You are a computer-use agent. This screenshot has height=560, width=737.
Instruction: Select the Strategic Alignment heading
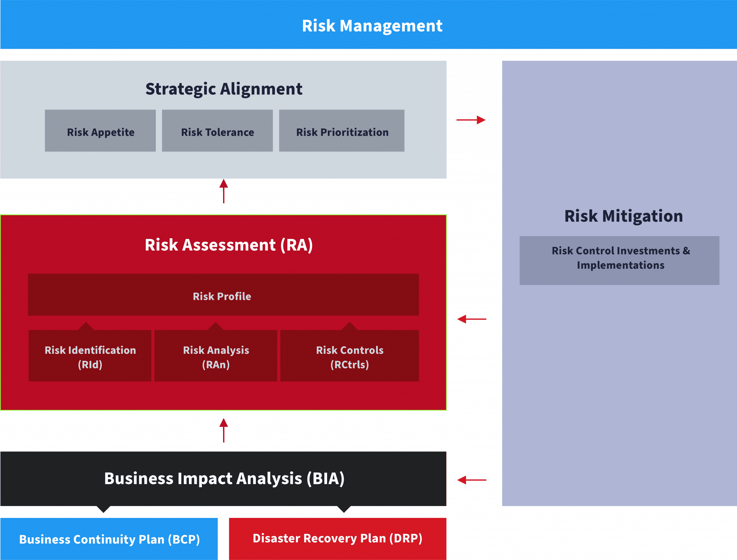(x=224, y=89)
